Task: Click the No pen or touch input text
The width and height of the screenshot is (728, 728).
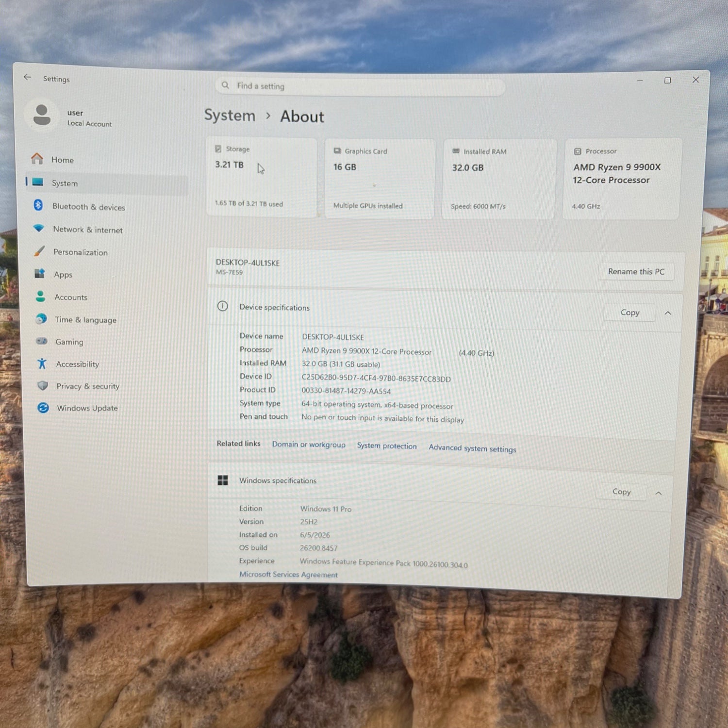Action: [x=382, y=418]
